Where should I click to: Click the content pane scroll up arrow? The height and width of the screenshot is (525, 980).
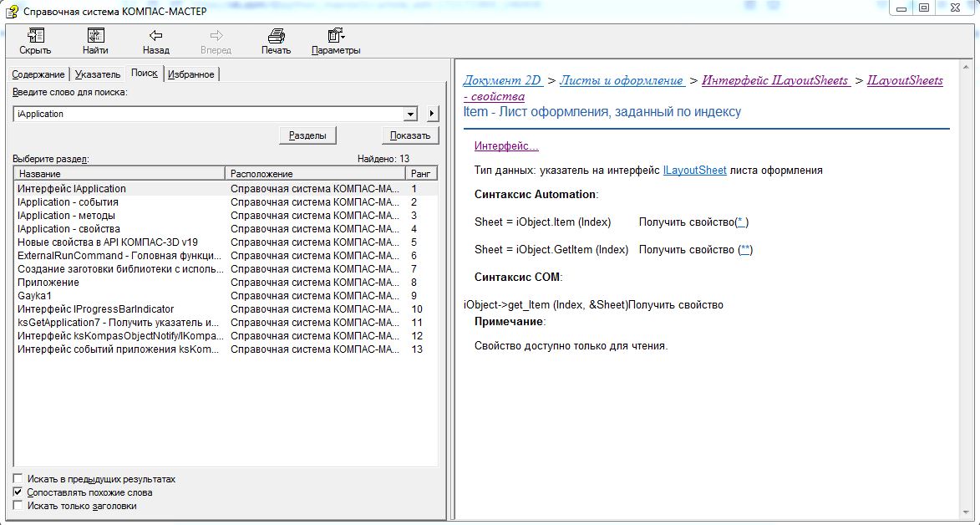click(x=966, y=68)
